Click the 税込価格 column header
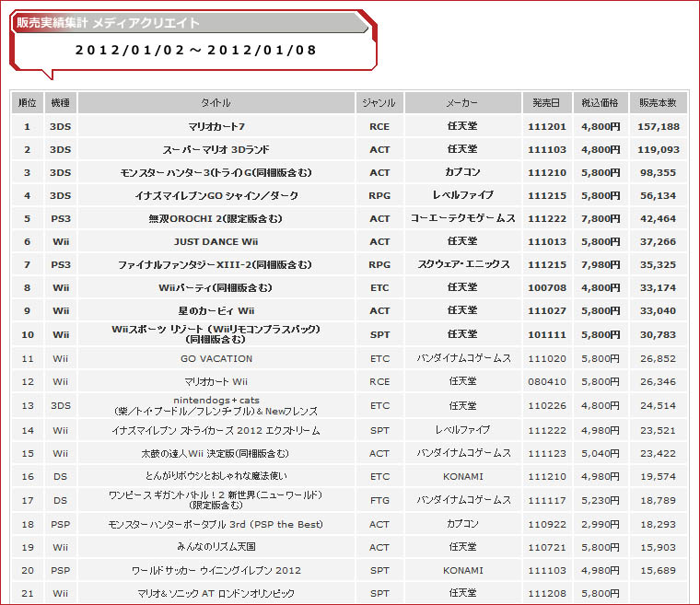The height and width of the screenshot is (605, 700). (601, 103)
